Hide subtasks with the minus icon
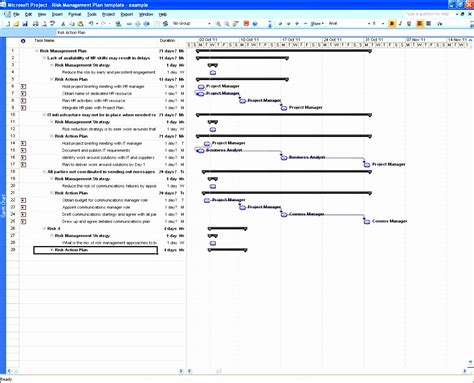Screen dimensions: 474x383 pos(305,24)
